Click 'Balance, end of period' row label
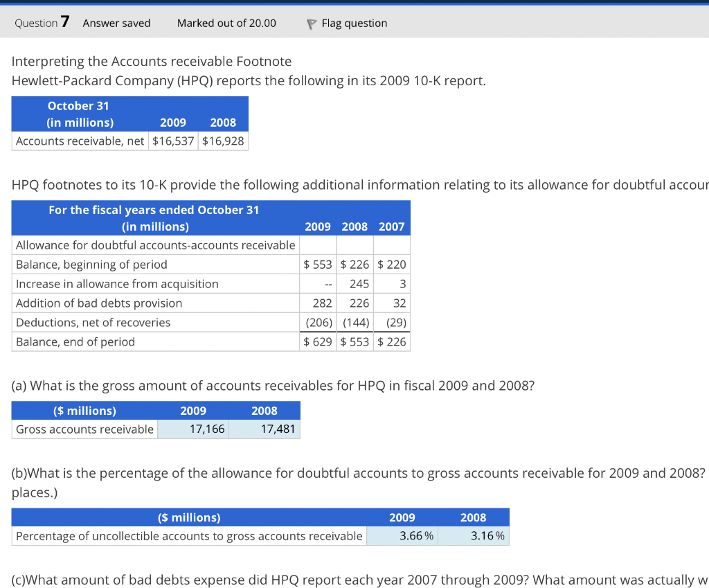The height and width of the screenshot is (588, 709). [75, 342]
